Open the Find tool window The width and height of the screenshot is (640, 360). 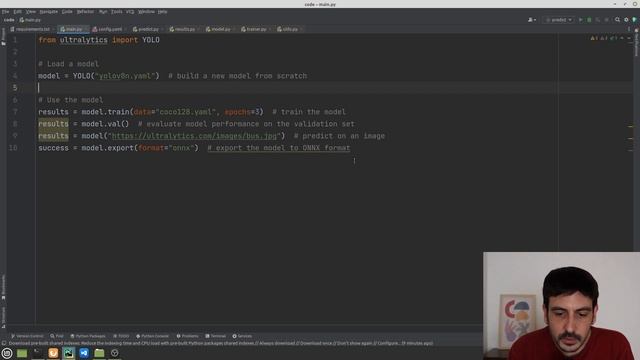coord(57,336)
